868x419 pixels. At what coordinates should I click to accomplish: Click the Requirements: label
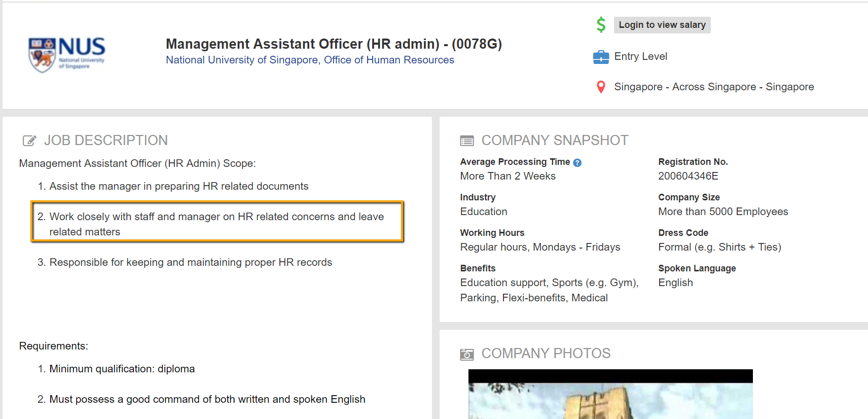[54, 346]
